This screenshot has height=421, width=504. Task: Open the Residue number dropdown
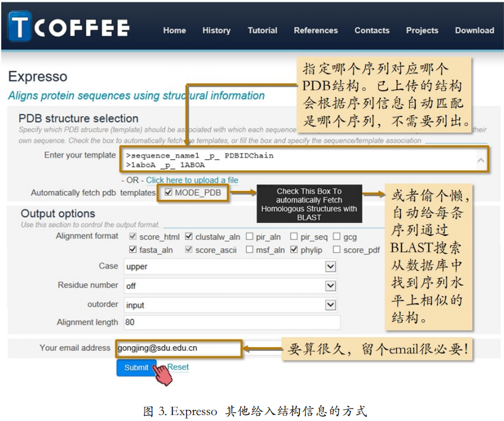point(230,286)
